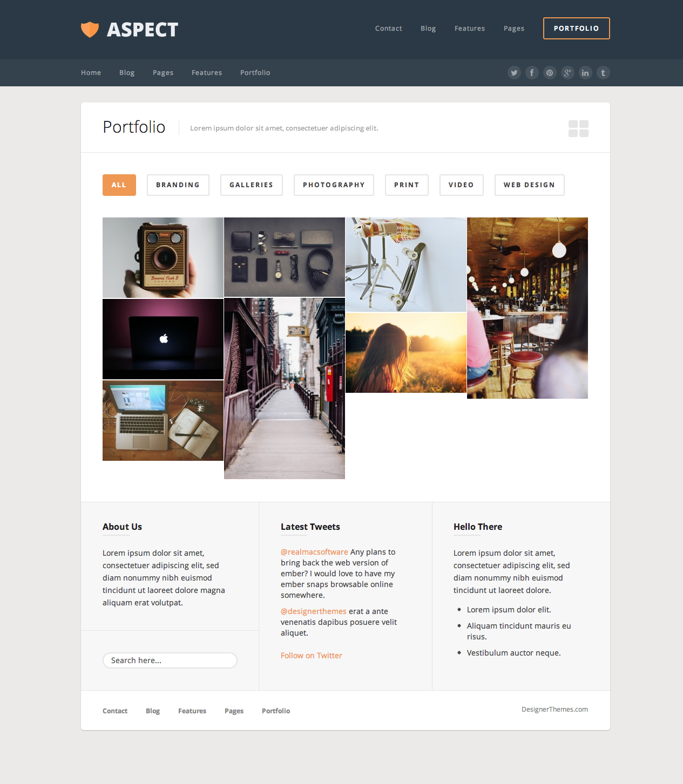
Task: Enable the VIDEO filter
Action: [x=461, y=185]
